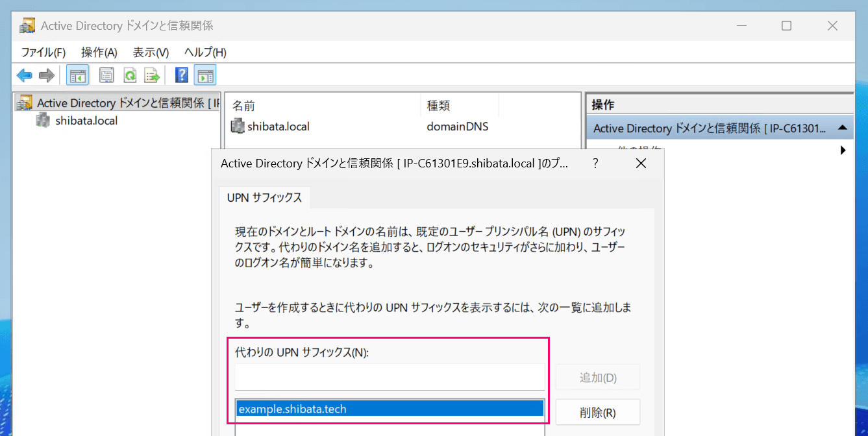The height and width of the screenshot is (436, 868).
Task: Click the Export list toolbar icon
Action: pos(152,76)
